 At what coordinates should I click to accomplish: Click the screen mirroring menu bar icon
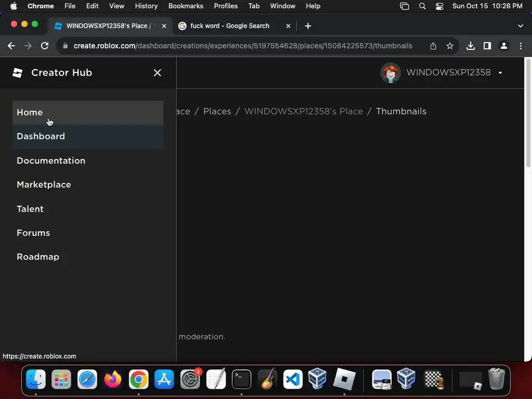[x=404, y=6]
